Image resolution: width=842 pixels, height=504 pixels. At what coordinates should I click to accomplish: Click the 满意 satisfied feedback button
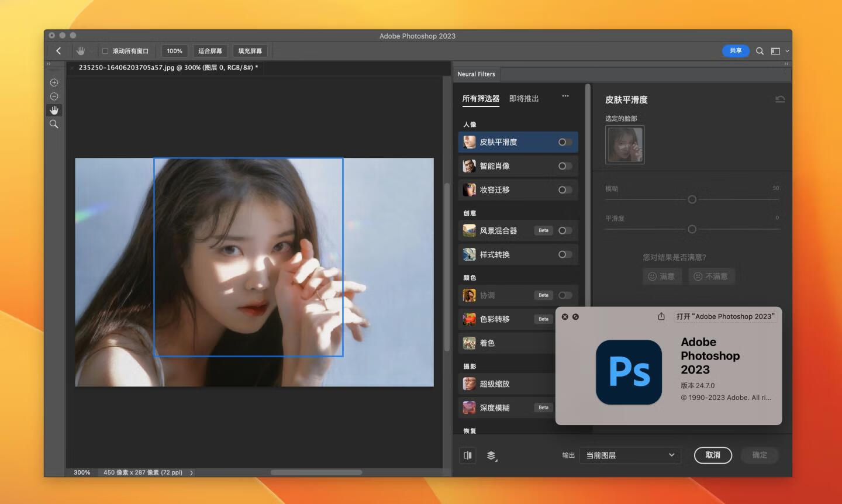[x=661, y=277]
